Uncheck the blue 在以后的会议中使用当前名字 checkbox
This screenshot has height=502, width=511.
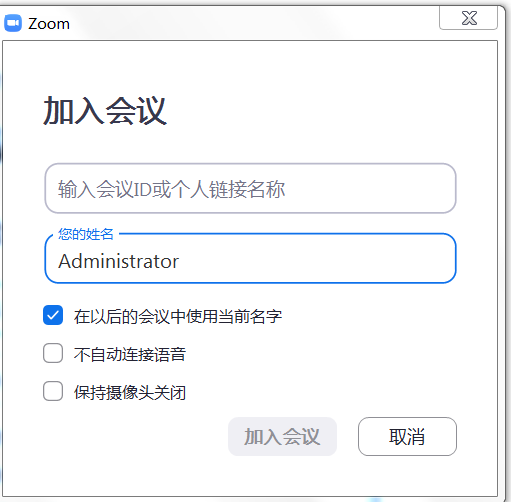(53, 315)
